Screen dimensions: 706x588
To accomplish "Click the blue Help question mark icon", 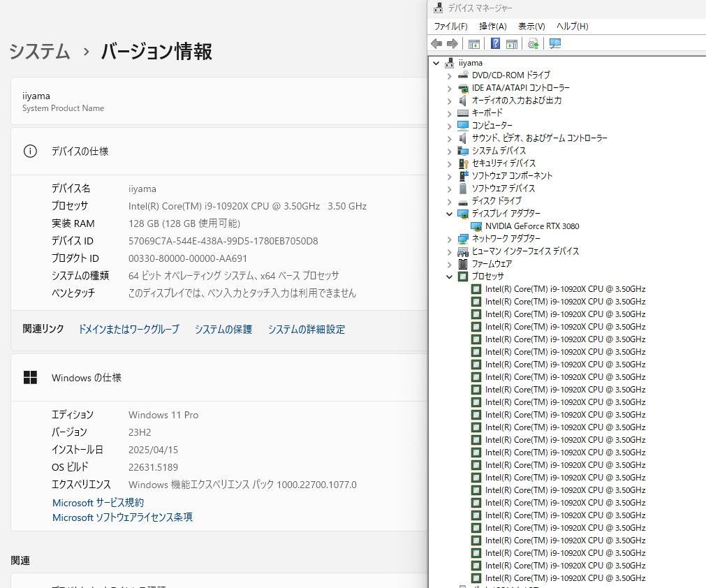I will [x=495, y=43].
